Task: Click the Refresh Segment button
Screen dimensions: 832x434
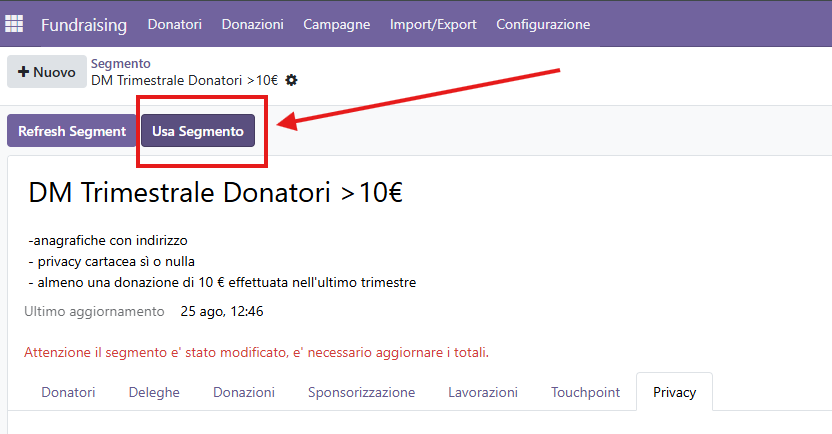Action: [72, 131]
